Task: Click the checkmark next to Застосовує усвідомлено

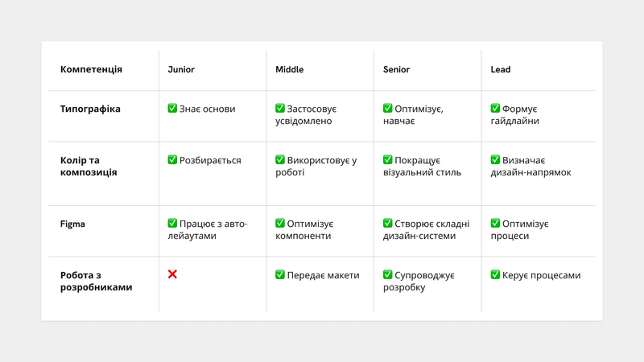Action: click(279, 109)
